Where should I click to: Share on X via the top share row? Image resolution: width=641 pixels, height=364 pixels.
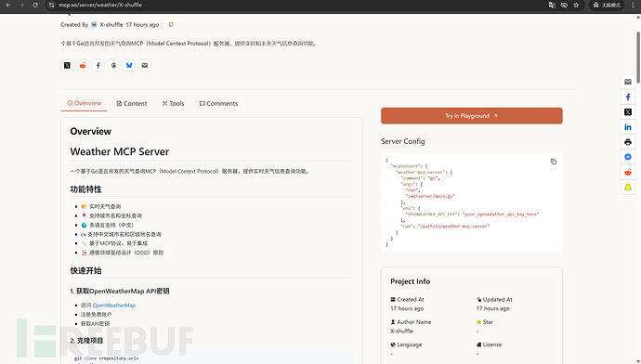click(x=67, y=65)
